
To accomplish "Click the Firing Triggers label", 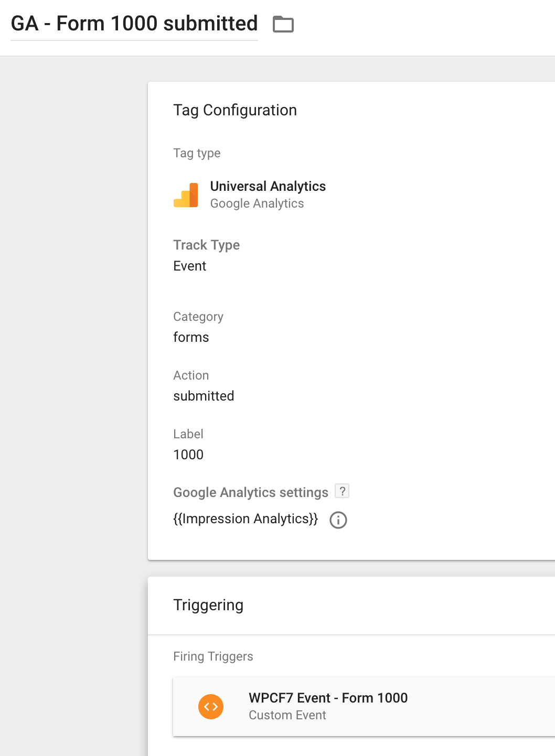I will [213, 656].
